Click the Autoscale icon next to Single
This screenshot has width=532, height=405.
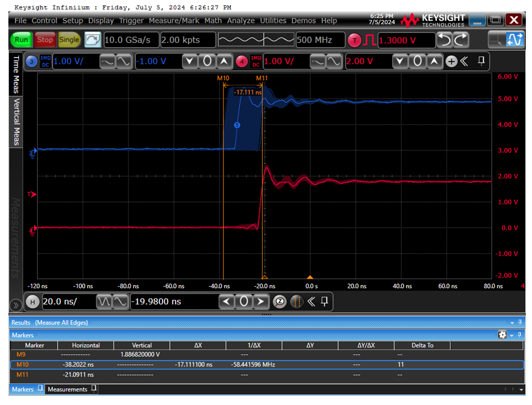(93, 40)
